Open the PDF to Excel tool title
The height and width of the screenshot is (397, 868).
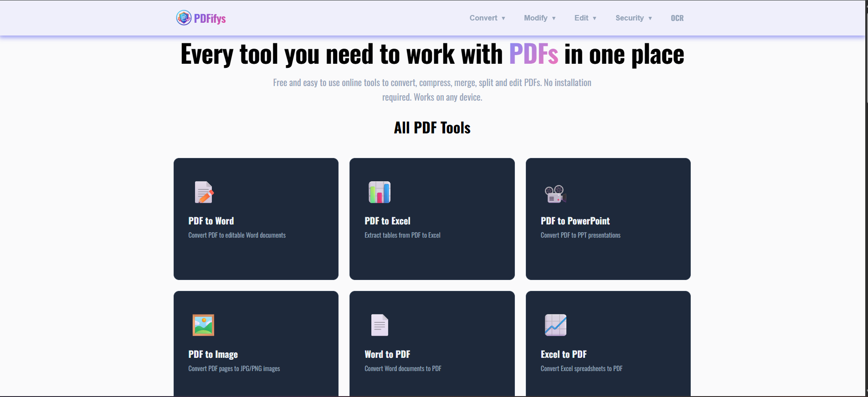pos(387,221)
